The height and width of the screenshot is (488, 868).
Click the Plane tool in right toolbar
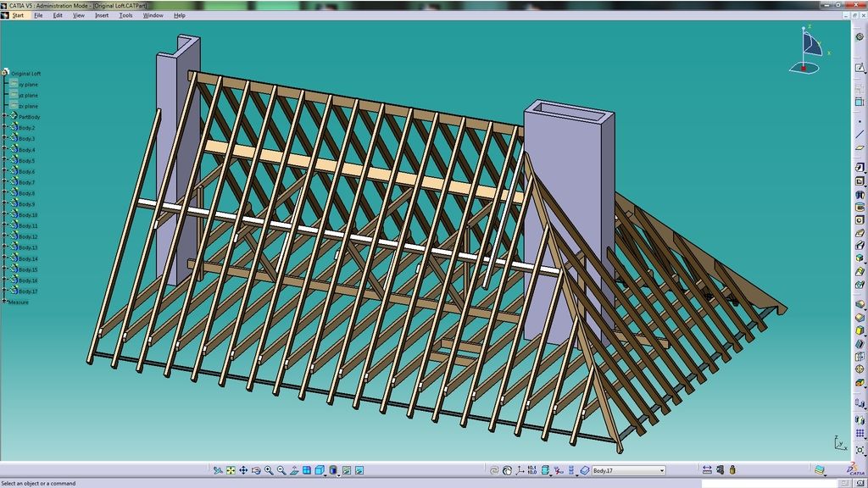pyautogui.click(x=860, y=147)
